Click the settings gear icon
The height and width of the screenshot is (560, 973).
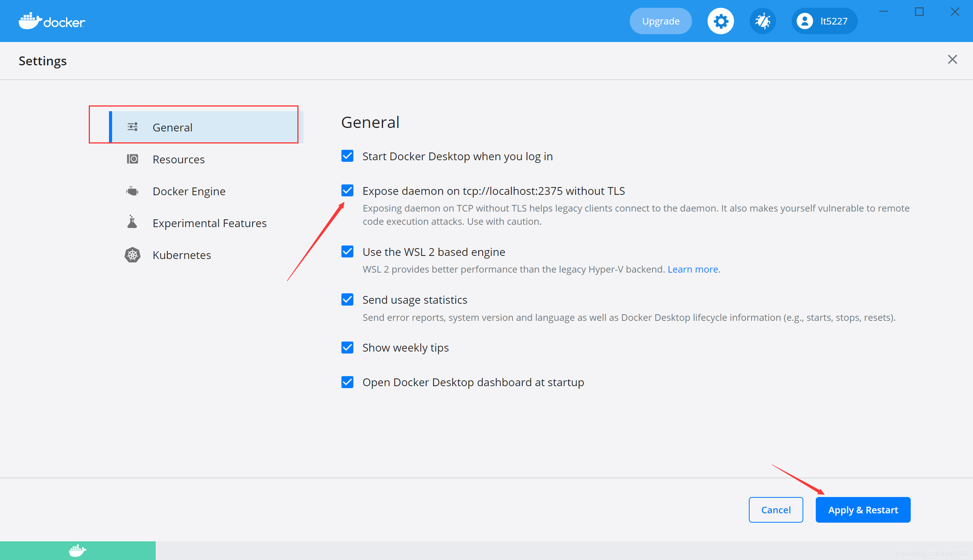[720, 21]
